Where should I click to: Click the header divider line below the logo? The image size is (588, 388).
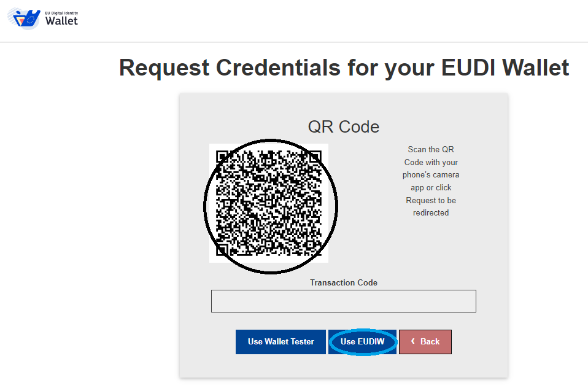pyautogui.click(x=294, y=42)
